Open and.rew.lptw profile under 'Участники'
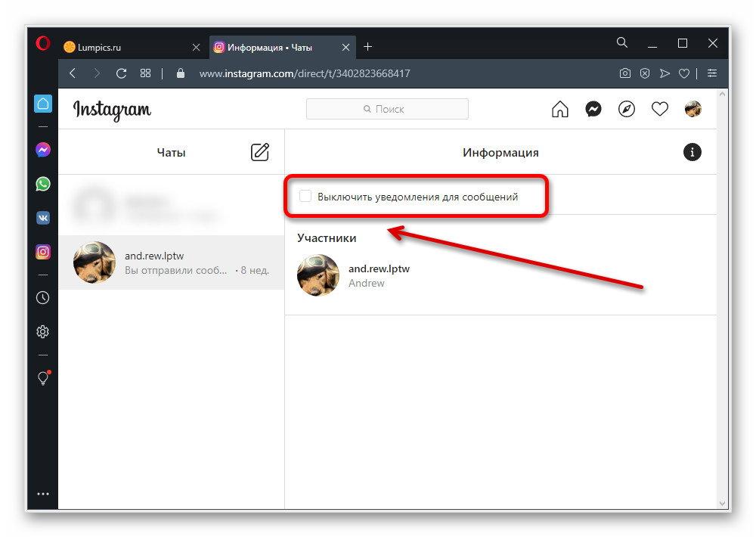756x537 pixels. click(x=379, y=268)
